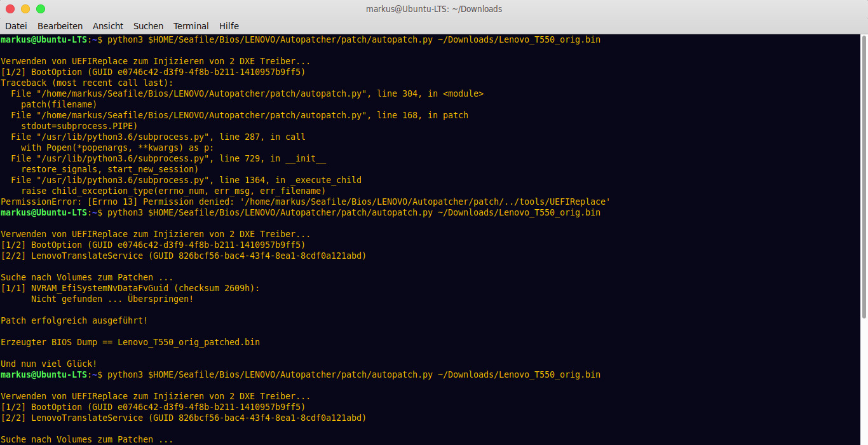
Task: Open the Ansicht menu
Action: pos(108,26)
